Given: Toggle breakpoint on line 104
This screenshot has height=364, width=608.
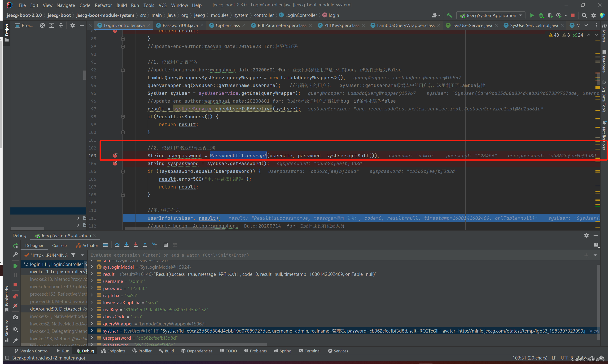Looking at the screenshot, I should [115, 163].
